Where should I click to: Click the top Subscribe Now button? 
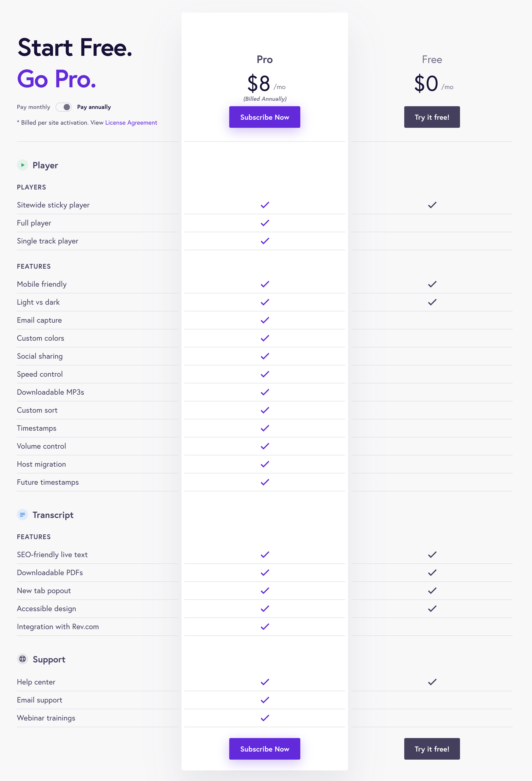coord(265,117)
